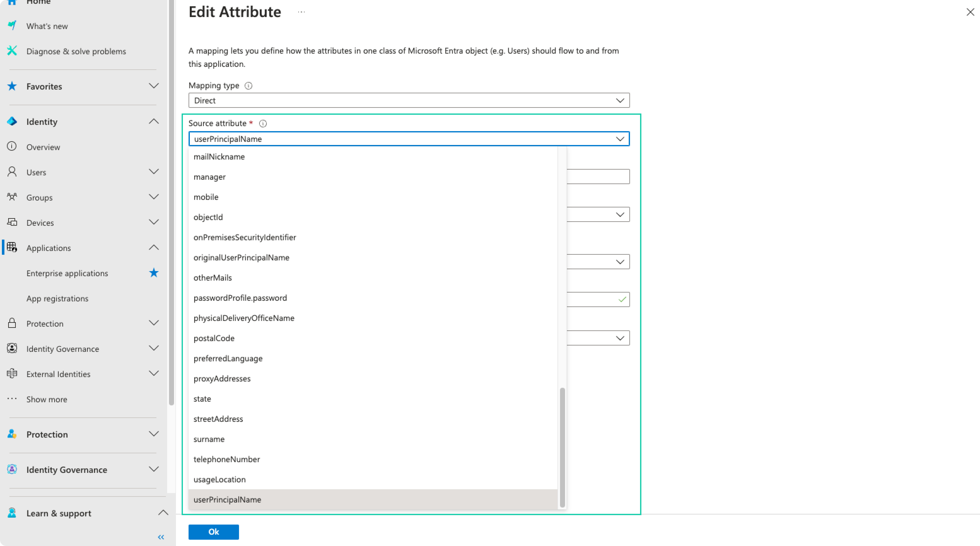Open Enterprise applications in sidebar
Viewport: 980px width, 546px height.
coord(67,273)
